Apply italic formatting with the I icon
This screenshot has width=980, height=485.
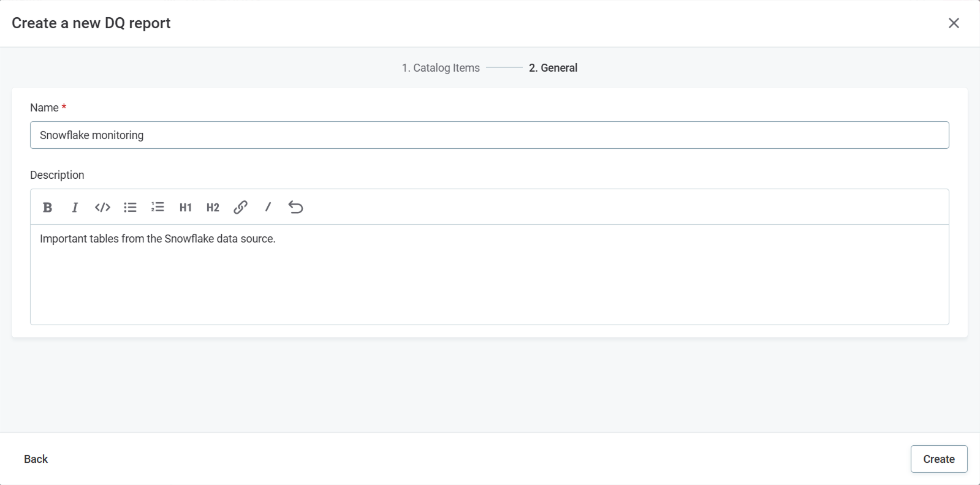coord(75,207)
